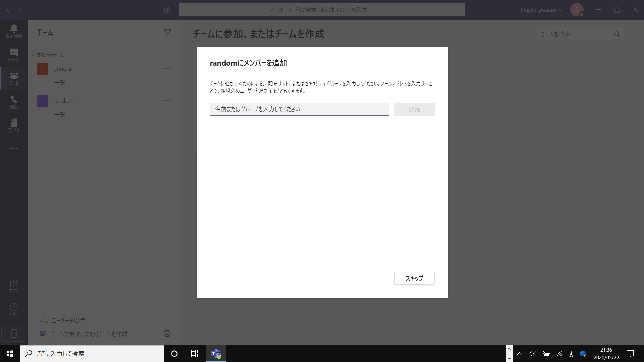
Task: Click the member name input field
Action: pyautogui.click(x=299, y=109)
